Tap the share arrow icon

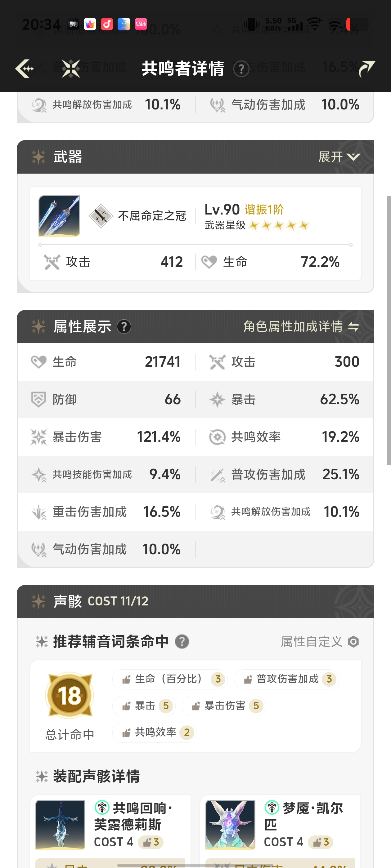click(x=366, y=69)
